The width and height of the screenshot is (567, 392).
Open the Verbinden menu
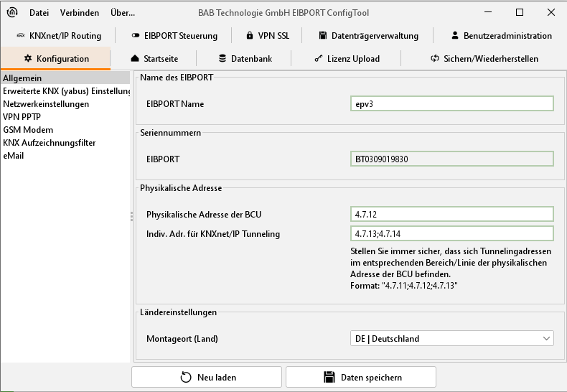pyautogui.click(x=80, y=13)
